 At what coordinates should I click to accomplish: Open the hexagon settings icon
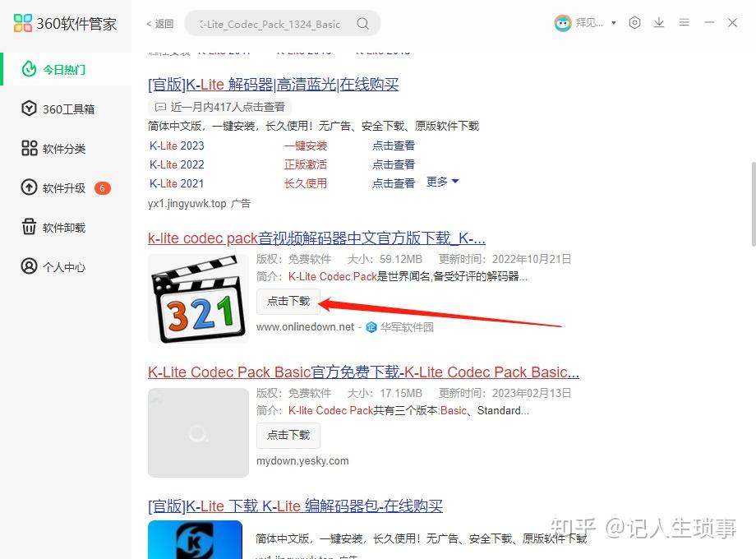(634, 23)
